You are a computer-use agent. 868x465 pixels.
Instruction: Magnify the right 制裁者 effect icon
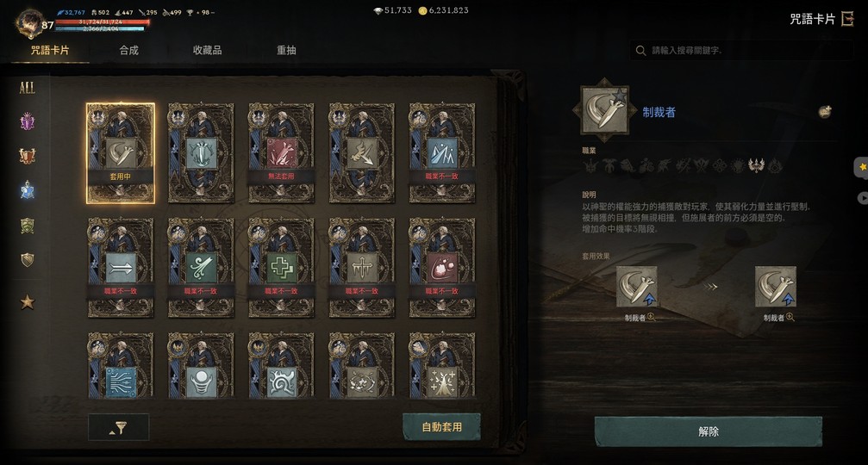[x=790, y=318]
